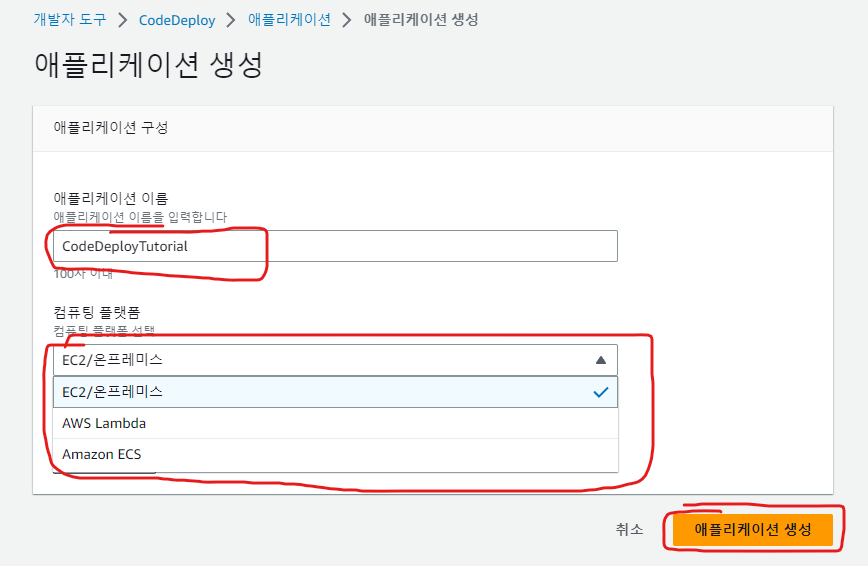Click the 컴퓨팅 플랫폼 field label
The height and width of the screenshot is (566, 868).
97,312
